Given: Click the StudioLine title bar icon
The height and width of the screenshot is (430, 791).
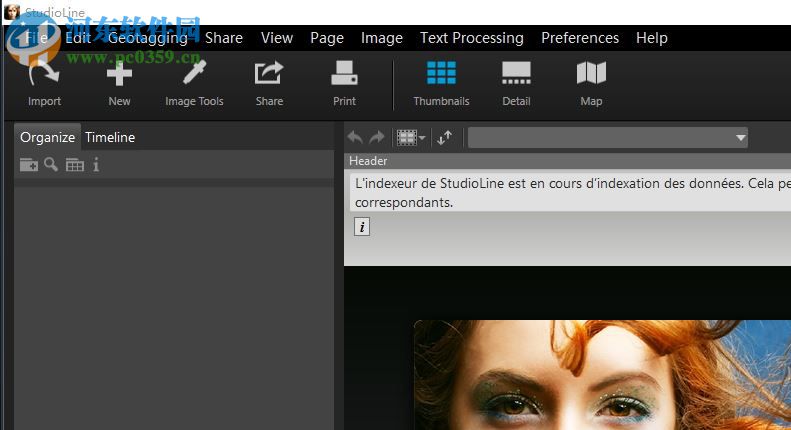Looking at the screenshot, I should point(12,12).
